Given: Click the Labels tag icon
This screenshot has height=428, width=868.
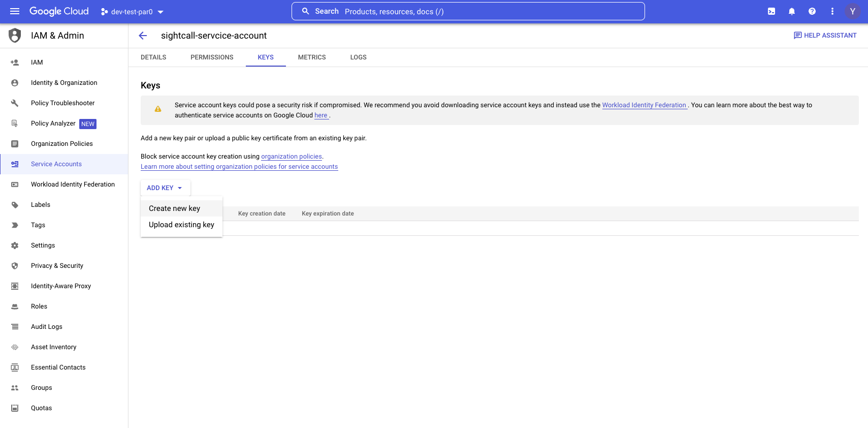Looking at the screenshot, I should 15,205.
